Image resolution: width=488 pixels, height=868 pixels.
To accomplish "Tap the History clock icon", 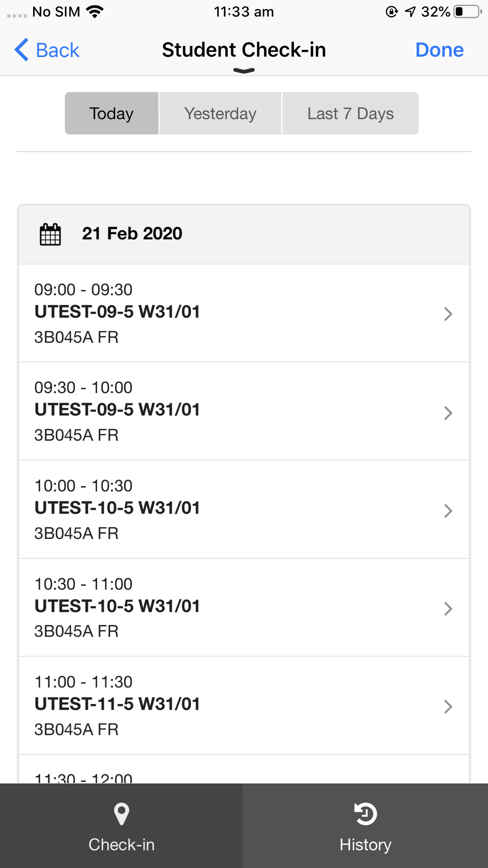I will tap(366, 814).
